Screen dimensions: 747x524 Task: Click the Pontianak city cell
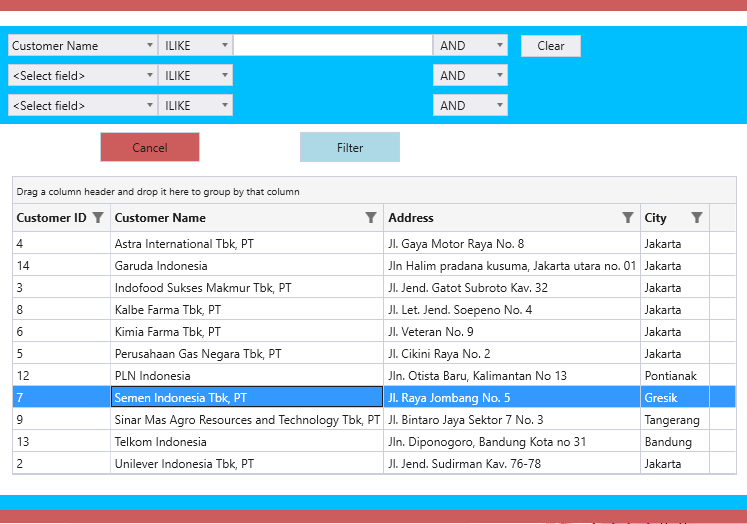(x=675, y=375)
